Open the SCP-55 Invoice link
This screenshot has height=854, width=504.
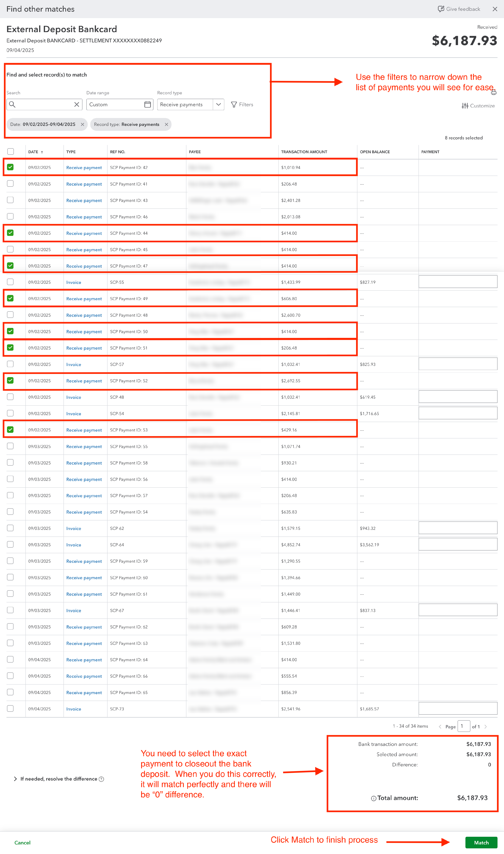pyautogui.click(x=74, y=282)
